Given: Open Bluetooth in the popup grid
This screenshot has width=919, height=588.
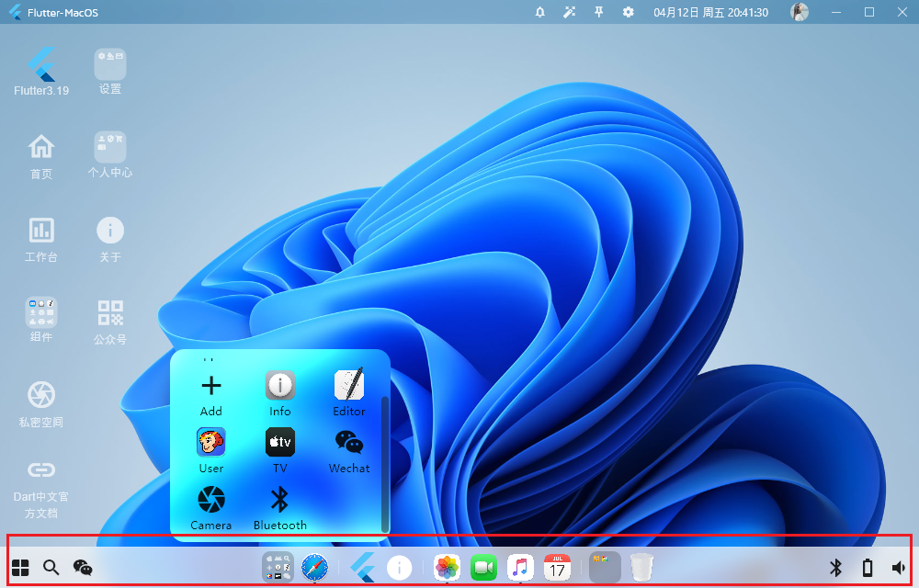Looking at the screenshot, I should coord(280,508).
